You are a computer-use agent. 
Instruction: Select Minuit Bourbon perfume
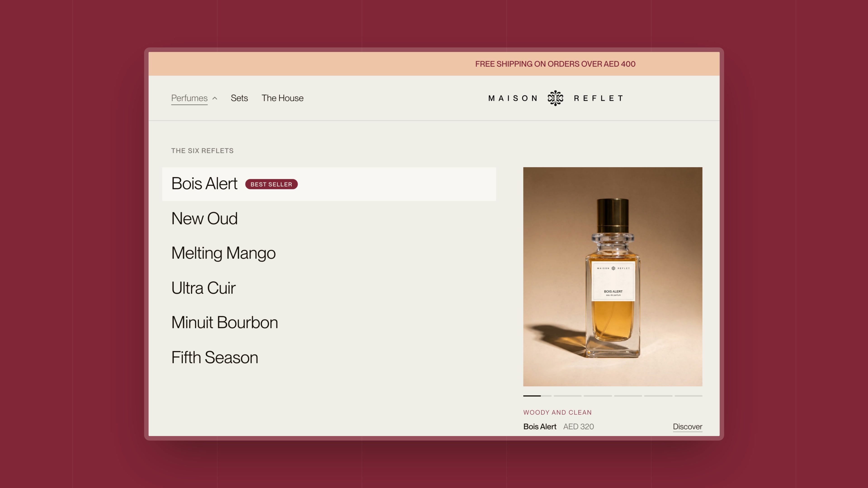click(x=224, y=323)
